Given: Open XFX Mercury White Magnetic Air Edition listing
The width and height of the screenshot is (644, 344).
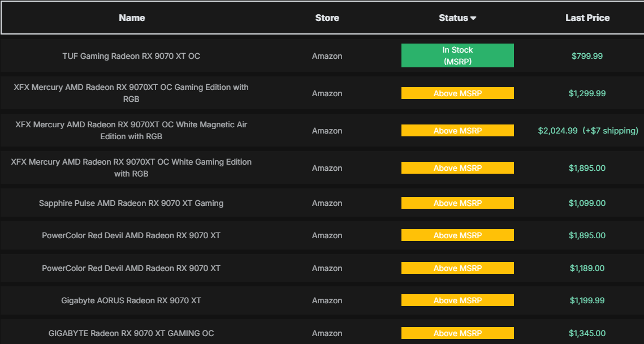Looking at the screenshot, I should click(x=131, y=130).
